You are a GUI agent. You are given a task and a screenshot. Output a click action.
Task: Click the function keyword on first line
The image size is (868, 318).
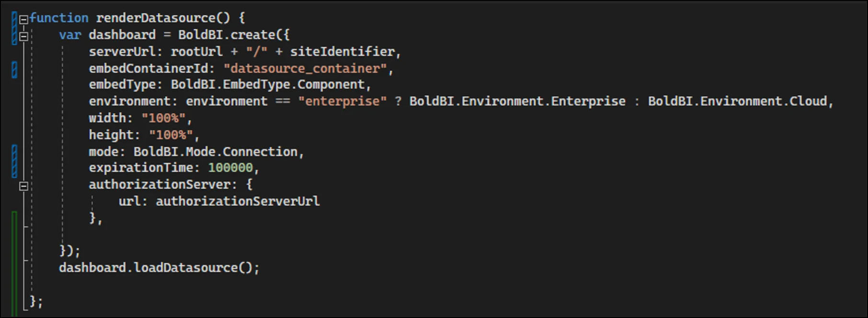59,18
